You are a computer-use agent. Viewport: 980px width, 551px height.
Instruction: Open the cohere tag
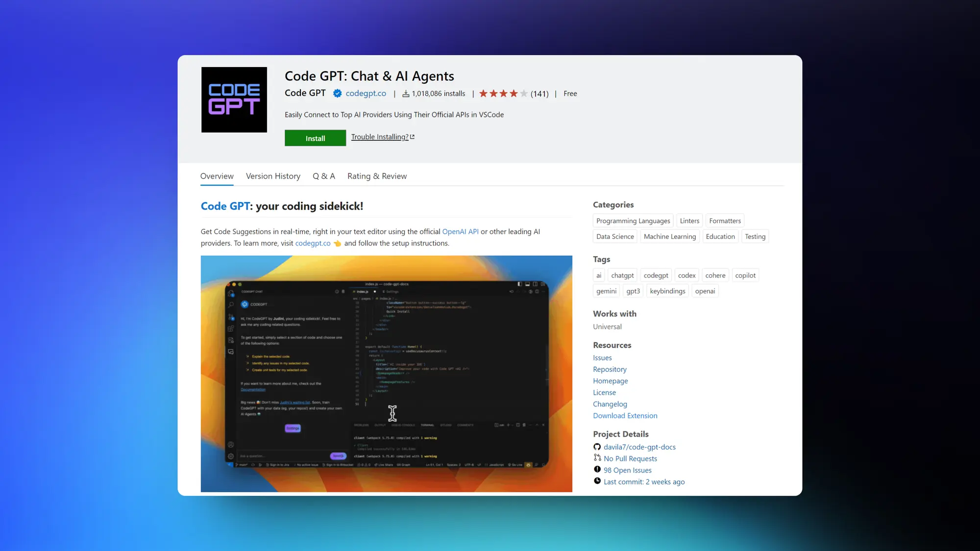(x=715, y=275)
